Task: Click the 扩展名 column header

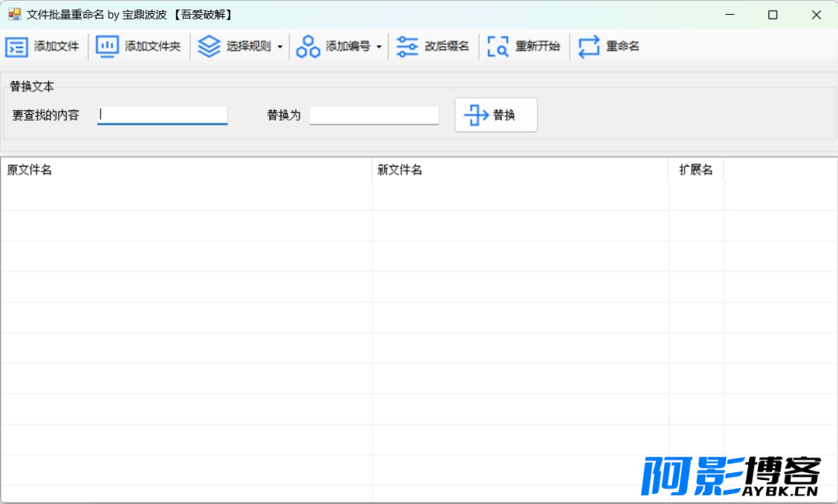Action: coord(696,170)
